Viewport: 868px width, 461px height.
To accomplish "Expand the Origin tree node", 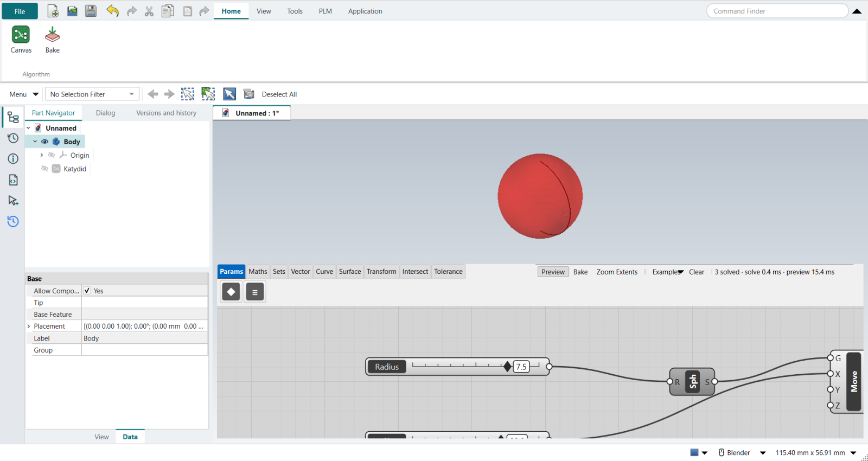I will point(41,155).
